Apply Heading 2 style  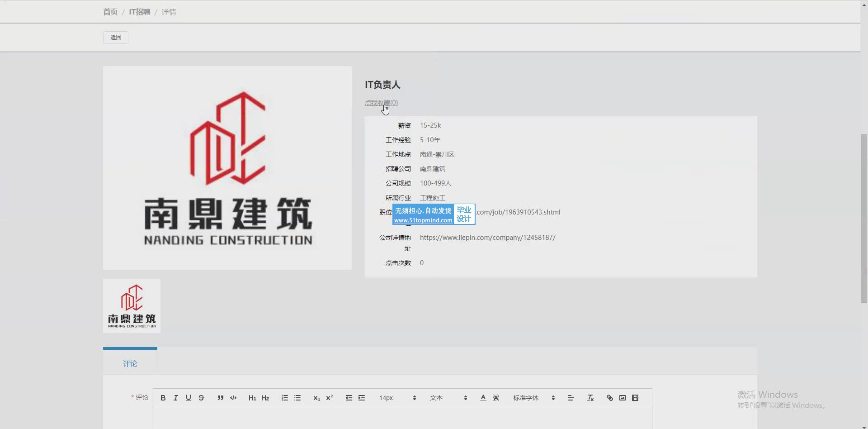point(265,398)
